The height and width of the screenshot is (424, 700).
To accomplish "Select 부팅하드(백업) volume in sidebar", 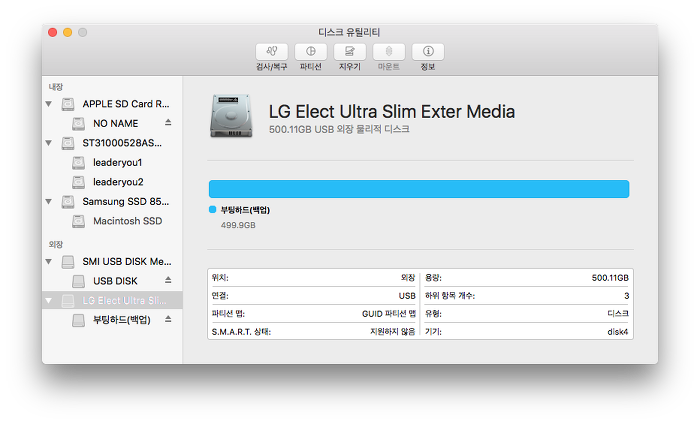I will tap(112, 320).
